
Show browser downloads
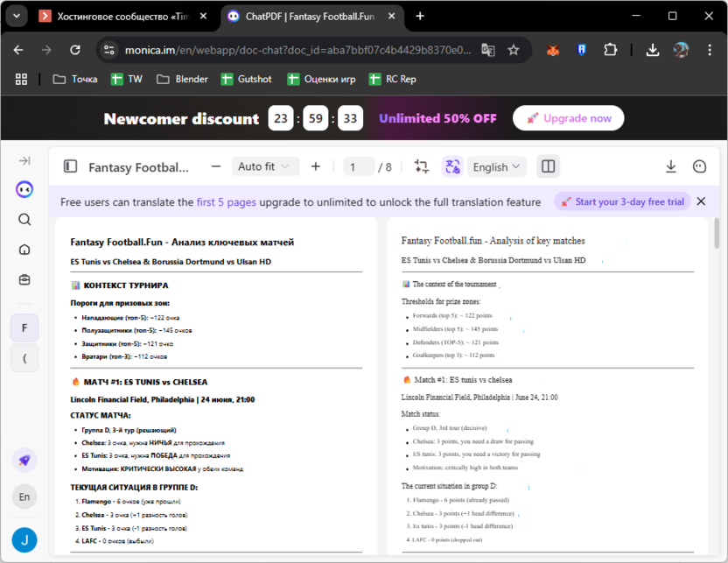coord(653,50)
